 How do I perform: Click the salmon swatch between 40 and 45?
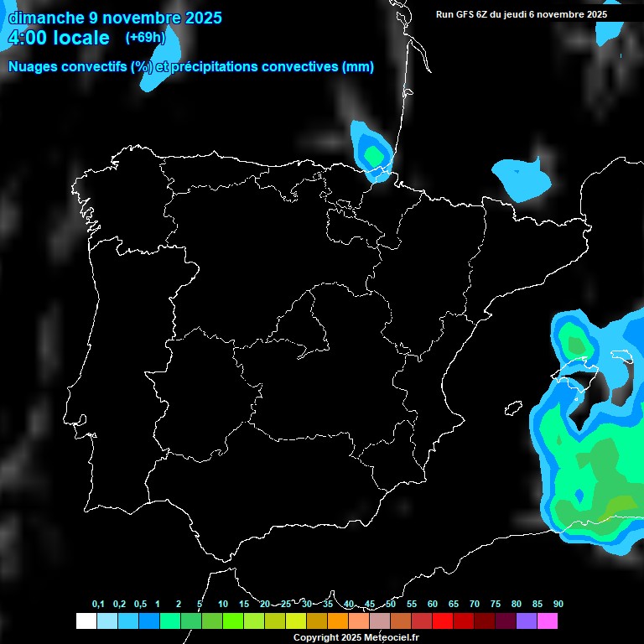359,621
